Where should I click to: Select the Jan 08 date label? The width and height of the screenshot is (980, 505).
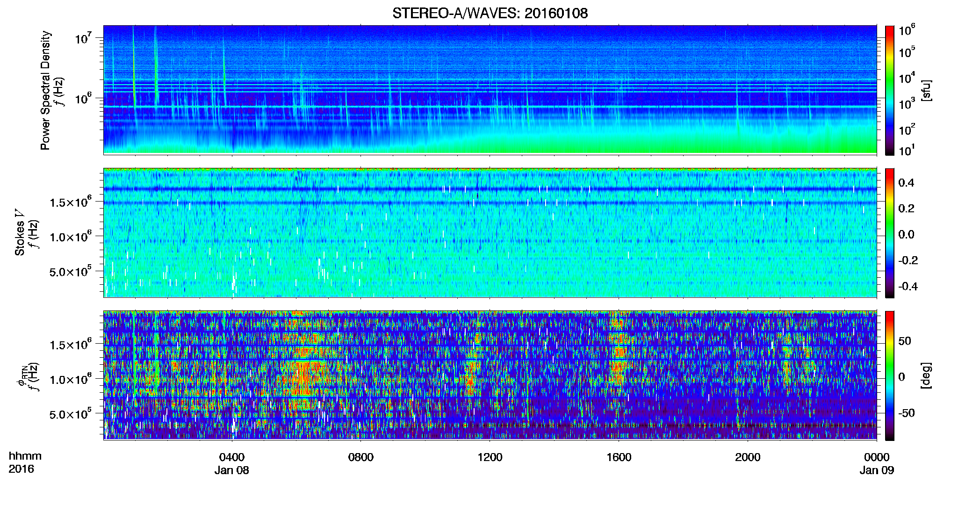click(x=232, y=470)
